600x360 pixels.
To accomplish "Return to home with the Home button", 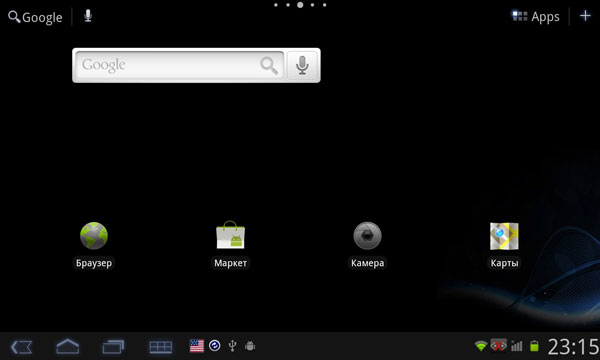I will (x=68, y=347).
